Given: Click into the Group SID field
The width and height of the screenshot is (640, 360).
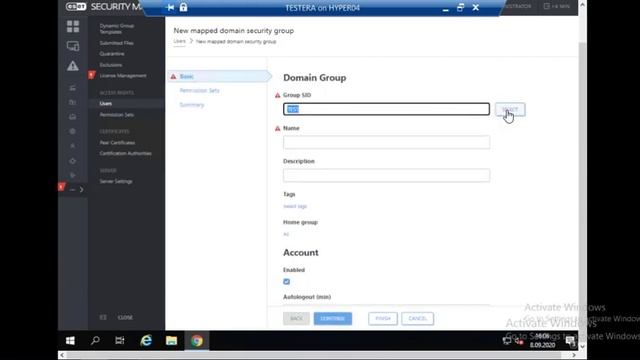Looking at the screenshot, I should (x=387, y=109).
